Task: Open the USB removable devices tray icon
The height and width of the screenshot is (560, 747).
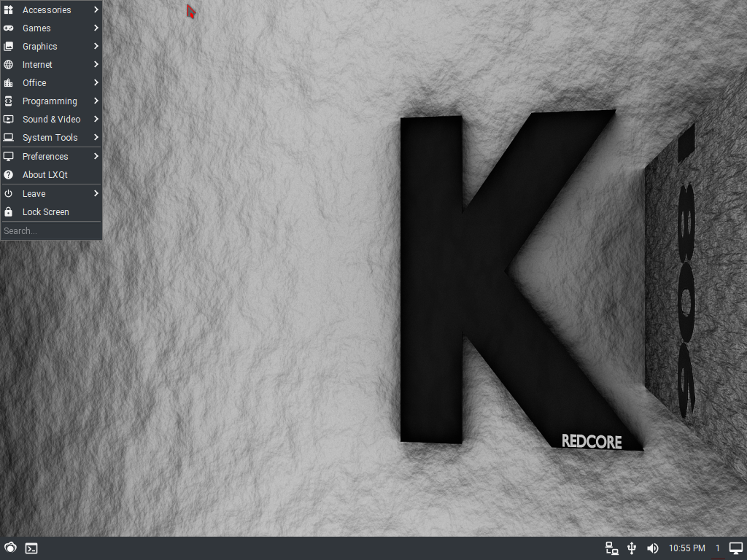Action: [x=632, y=548]
